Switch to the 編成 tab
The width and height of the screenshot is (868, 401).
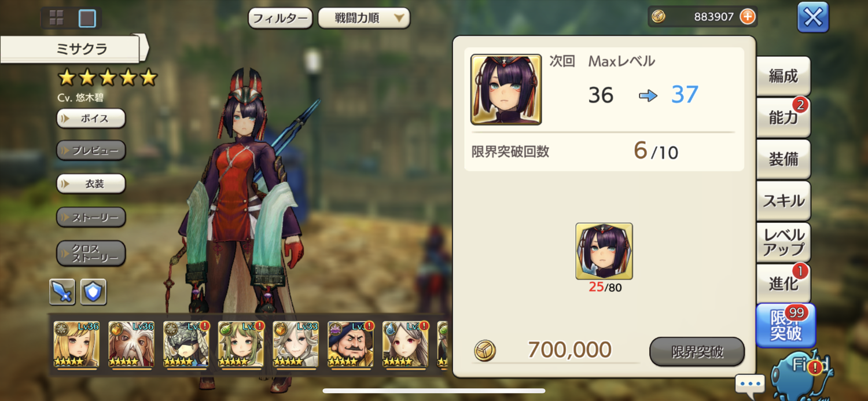tap(784, 76)
